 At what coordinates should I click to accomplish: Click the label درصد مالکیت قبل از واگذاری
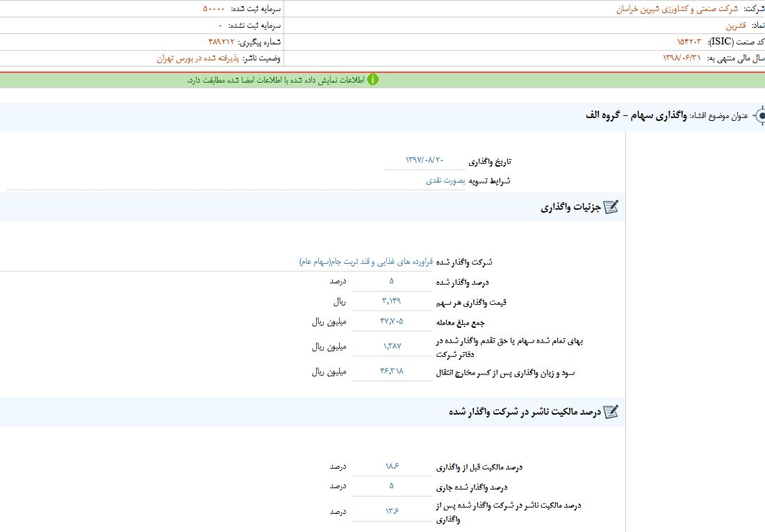pyautogui.click(x=479, y=467)
